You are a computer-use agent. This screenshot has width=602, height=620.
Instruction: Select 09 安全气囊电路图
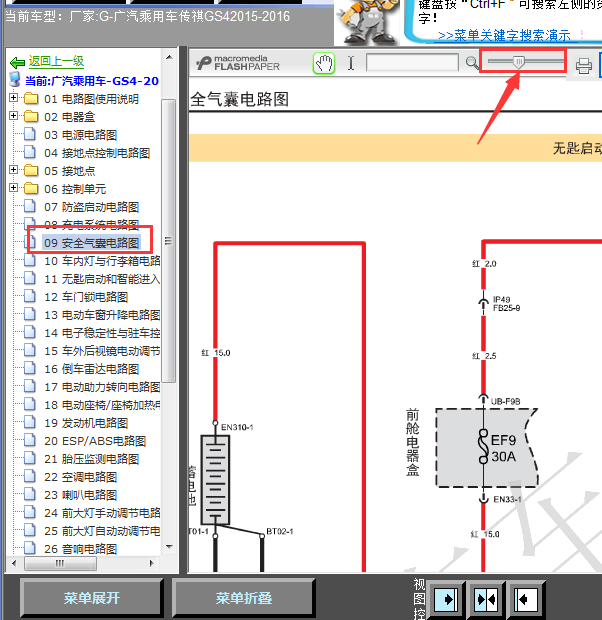[x=91, y=243]
